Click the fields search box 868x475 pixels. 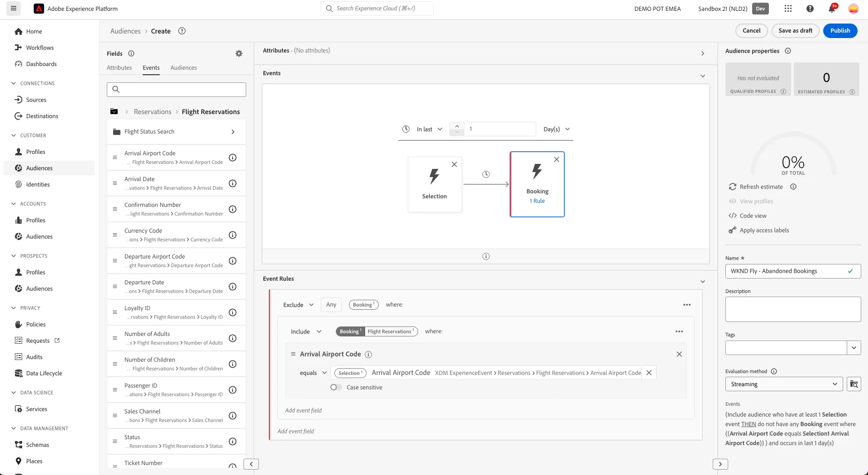click(x=176, y=89)
